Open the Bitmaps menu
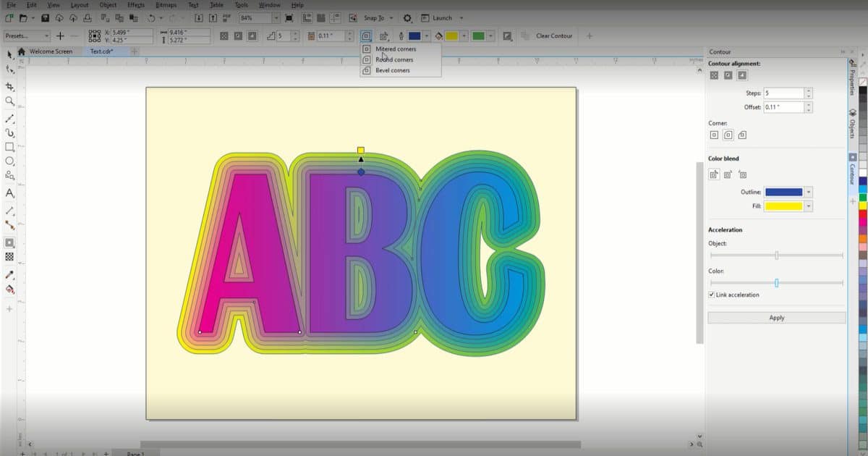The height and width of the screenshot is (456, 868). [x=166, y=5]
